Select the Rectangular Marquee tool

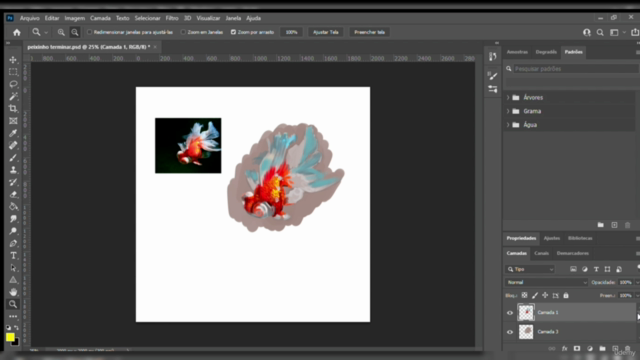click(x=13, y=72)
